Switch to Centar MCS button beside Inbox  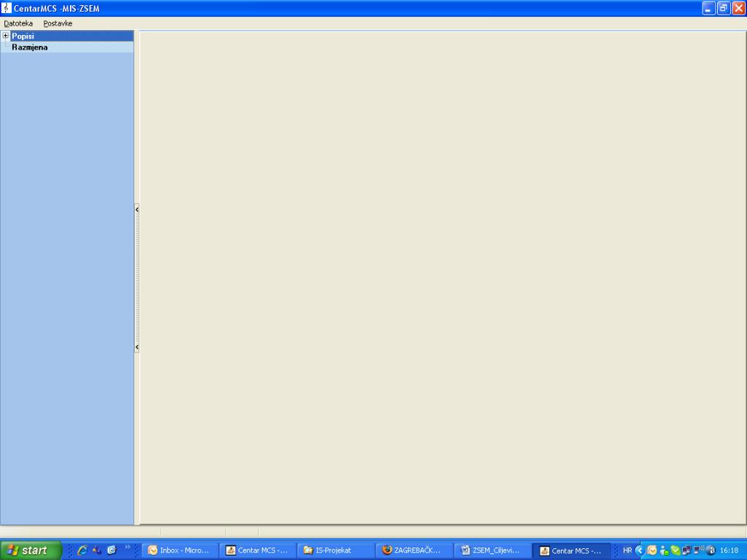pos(258,551)
